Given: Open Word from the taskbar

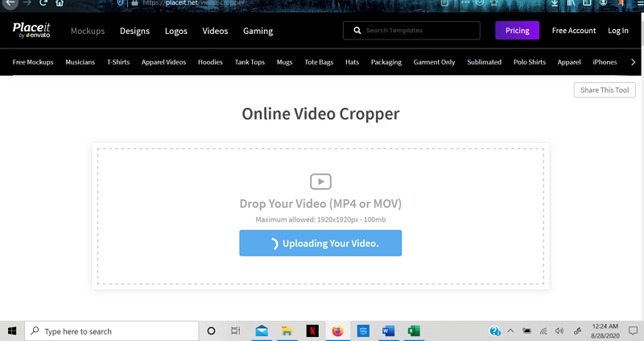Looking at the screenshot, I should (388, 331).
